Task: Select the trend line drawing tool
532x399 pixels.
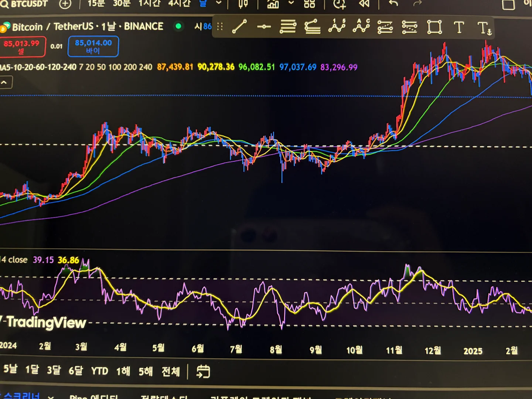Action: (239, 27)
